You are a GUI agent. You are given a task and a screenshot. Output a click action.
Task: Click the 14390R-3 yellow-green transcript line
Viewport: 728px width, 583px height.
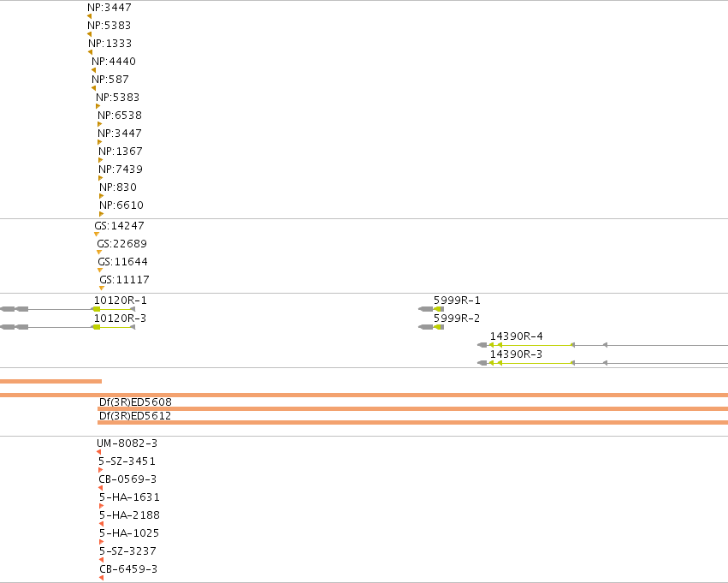[x=531, y=363]
